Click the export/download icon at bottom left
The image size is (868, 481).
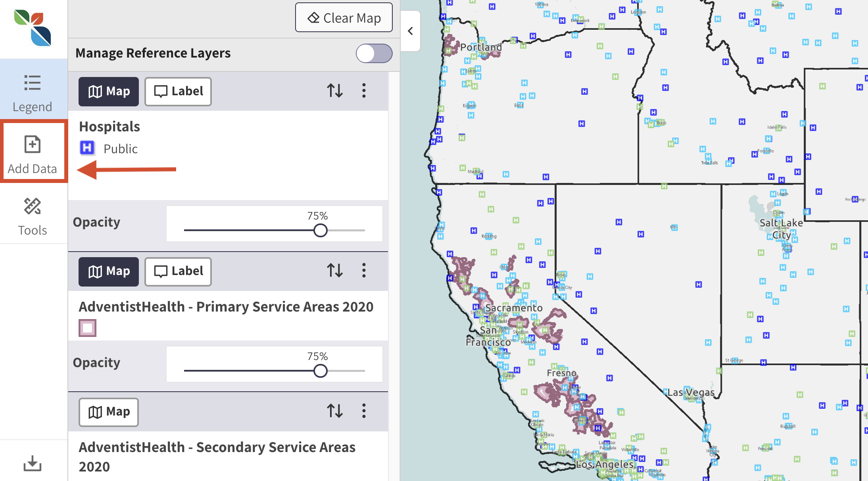33,464
